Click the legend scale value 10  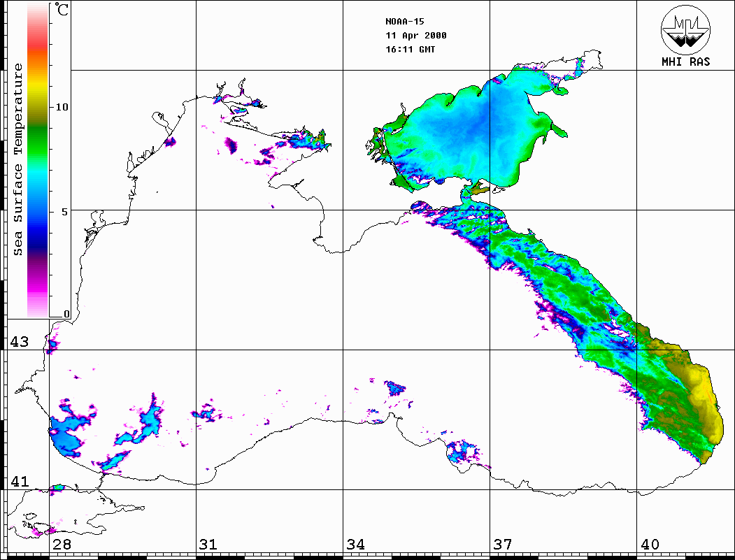click(x=62, y=107)
